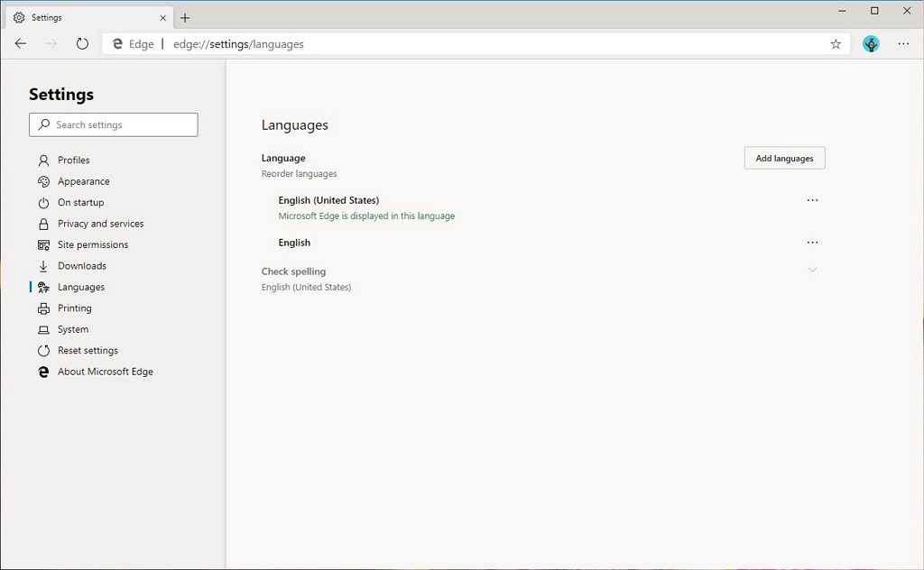Viewport: 924px width, 570px height.
Task: Click the Languages page heading
Action: point(295,125)
